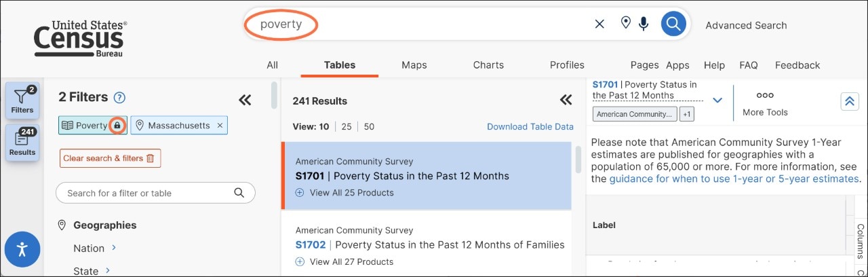Expand View All 25 Products
The image size is (868, 277).
point(344,193)
